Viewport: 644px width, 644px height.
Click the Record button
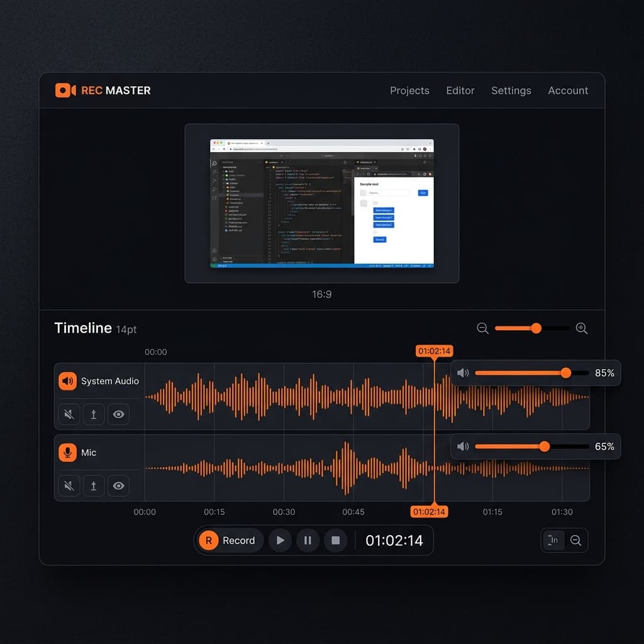click(229, 540)
